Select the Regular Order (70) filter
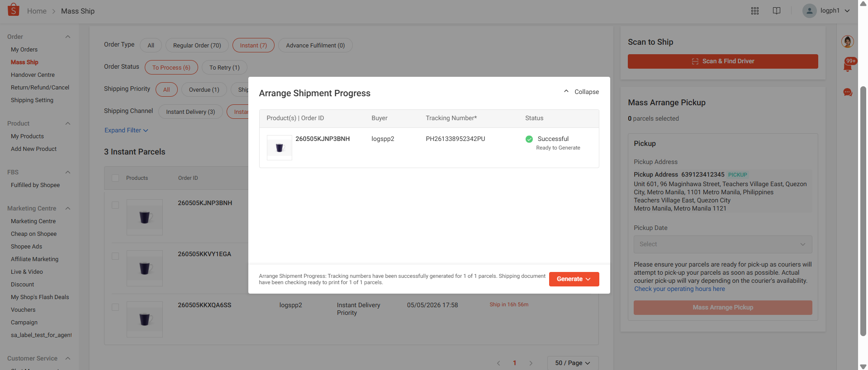The image size is (868, 370). click(x=197, y=45)
